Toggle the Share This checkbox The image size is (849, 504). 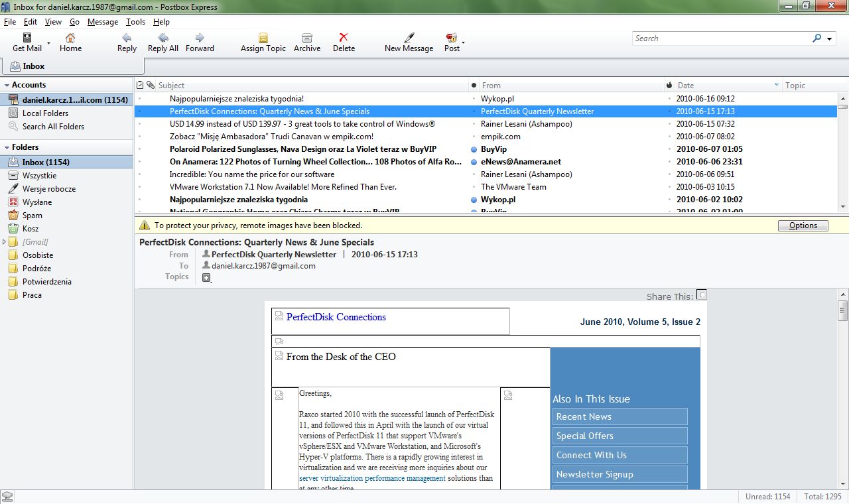[702, 295]
